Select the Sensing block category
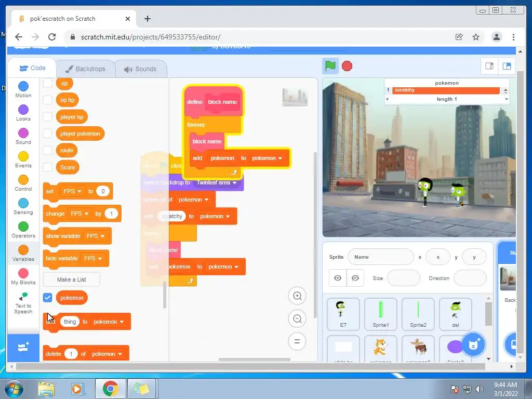Screen dimensions: 532x399 23,207
